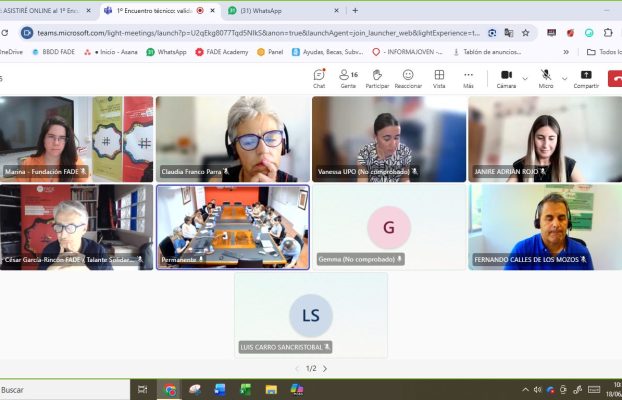622x400 pixels.
Task: Open the Vista layout options
Action: pyautogui.click(x=439, y=79)
